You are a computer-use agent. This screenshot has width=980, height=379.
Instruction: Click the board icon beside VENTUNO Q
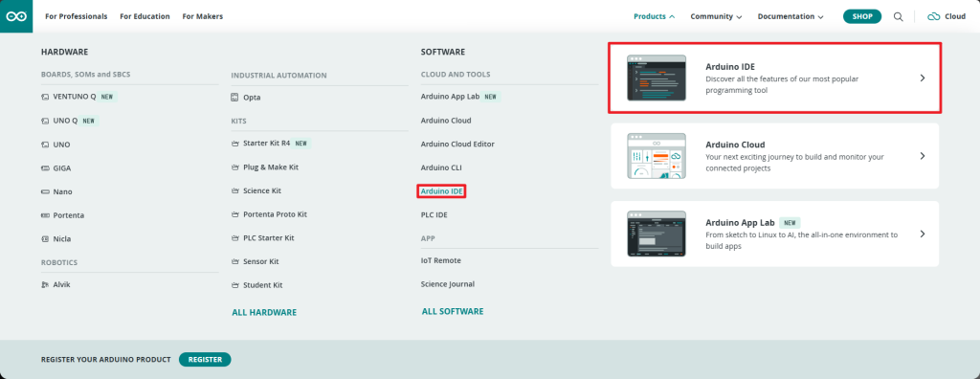[45, 97]
